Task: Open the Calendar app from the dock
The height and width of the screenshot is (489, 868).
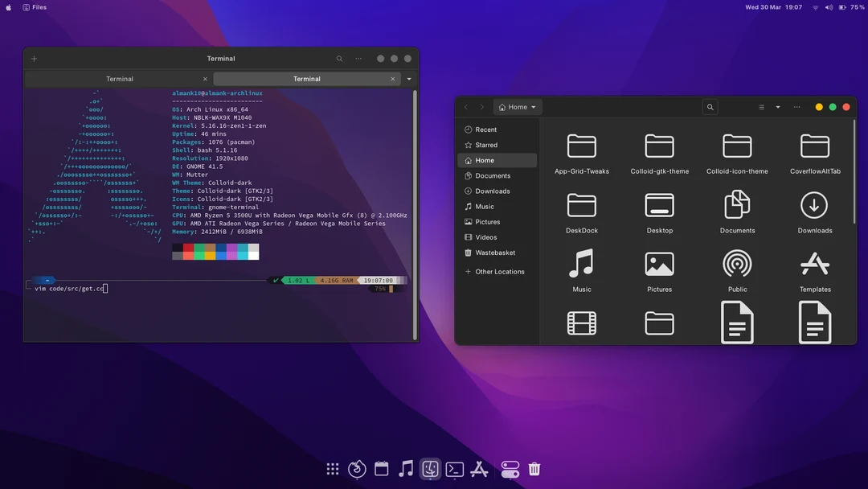Action: click(x=381, y=468)
